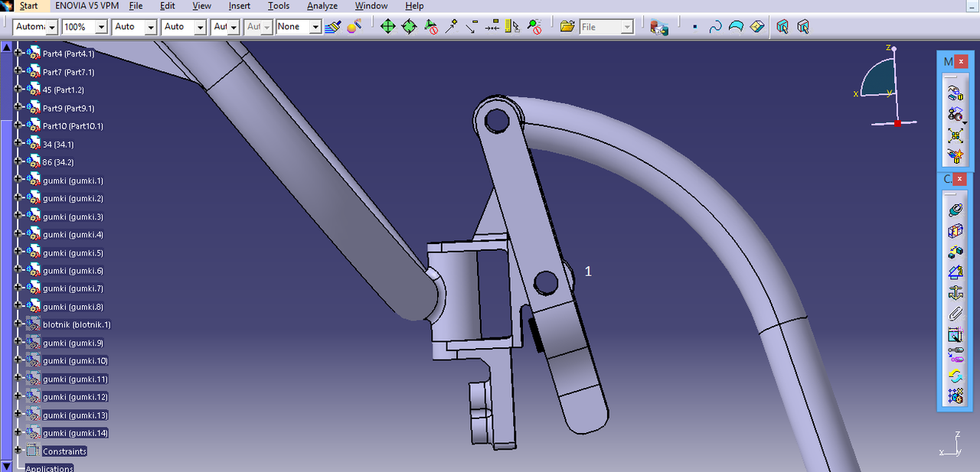Click the Fix Component anchor icon
The width and height of the screenshot is (980, 472).
955,293
